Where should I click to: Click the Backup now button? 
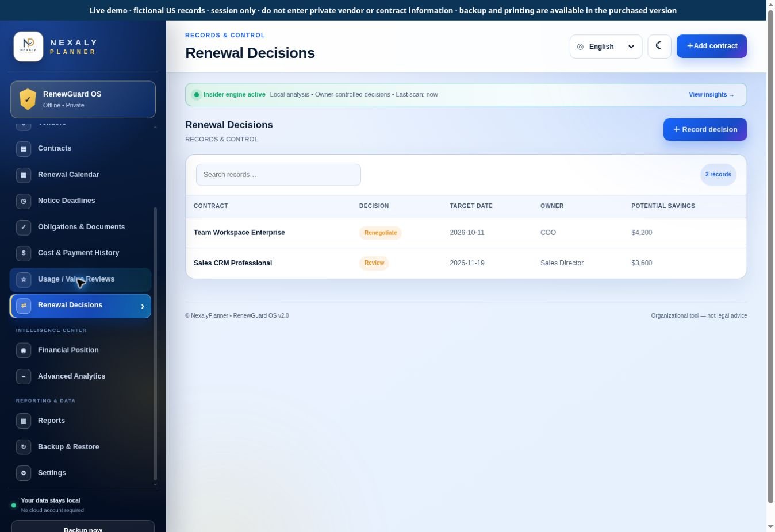(x=83, y=527)
